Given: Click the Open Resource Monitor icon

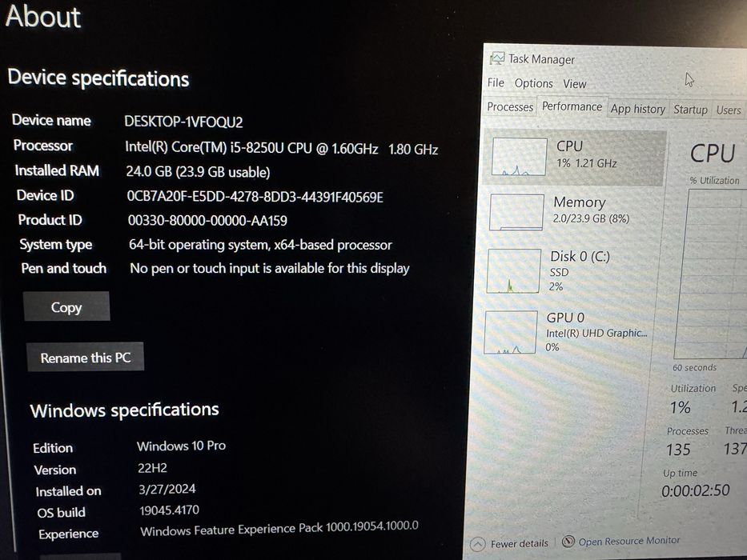Looking at the screenshot, I should (x=568, y=542).
